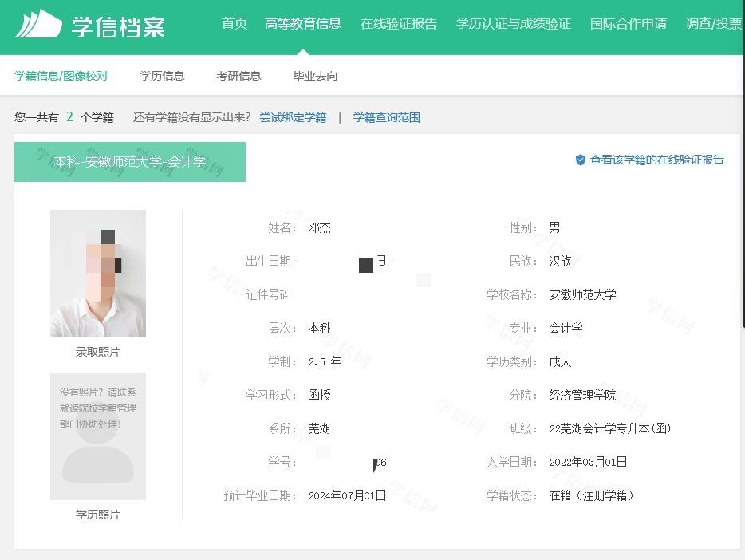Screen dimensions: 745x560
Task: Click the 学历类别 value 成人
Action: [560, 362]
